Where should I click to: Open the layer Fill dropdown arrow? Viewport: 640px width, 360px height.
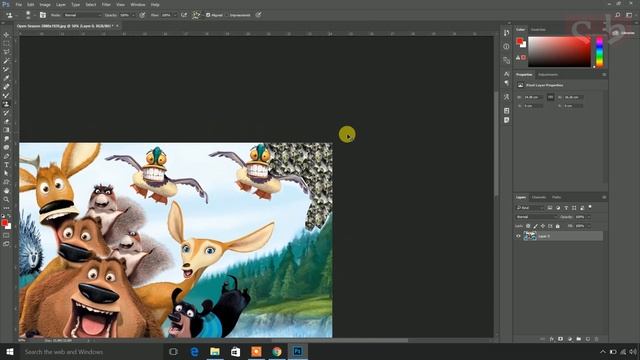pos(588,226)
